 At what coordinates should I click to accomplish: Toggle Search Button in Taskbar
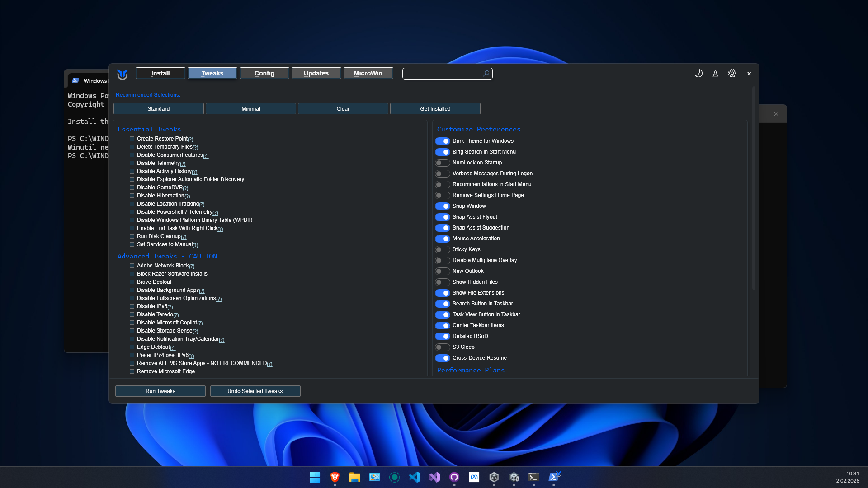click(x=443, y=304)
